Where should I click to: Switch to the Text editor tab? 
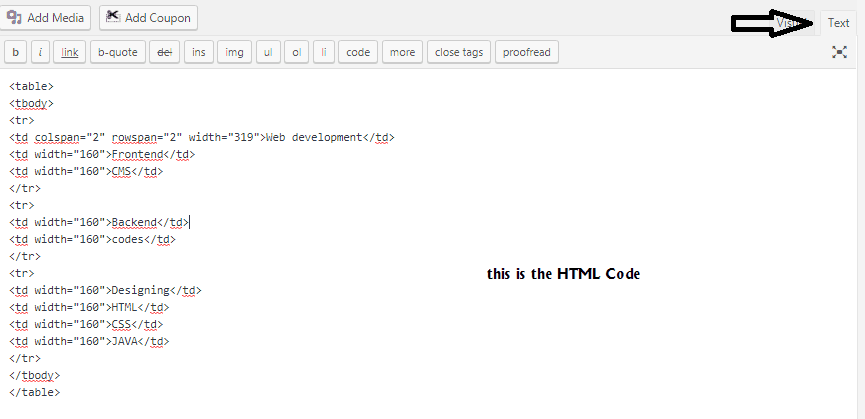click(838, 23)
